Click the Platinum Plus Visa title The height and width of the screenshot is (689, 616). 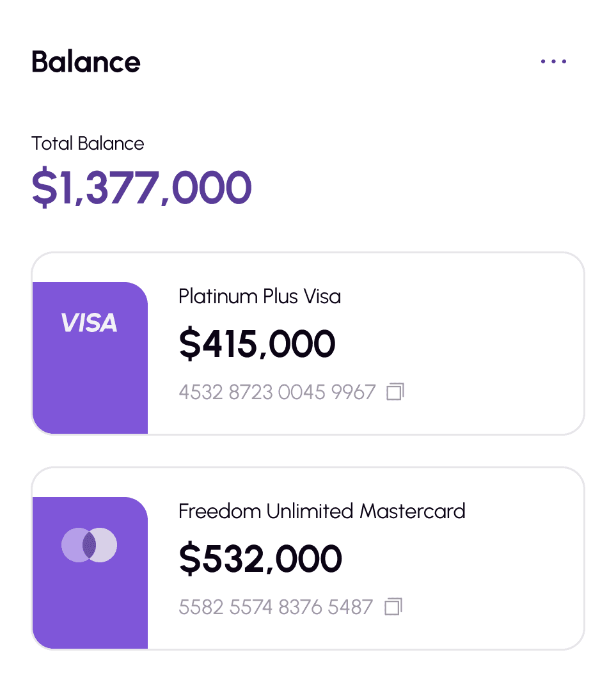point(259,296)
